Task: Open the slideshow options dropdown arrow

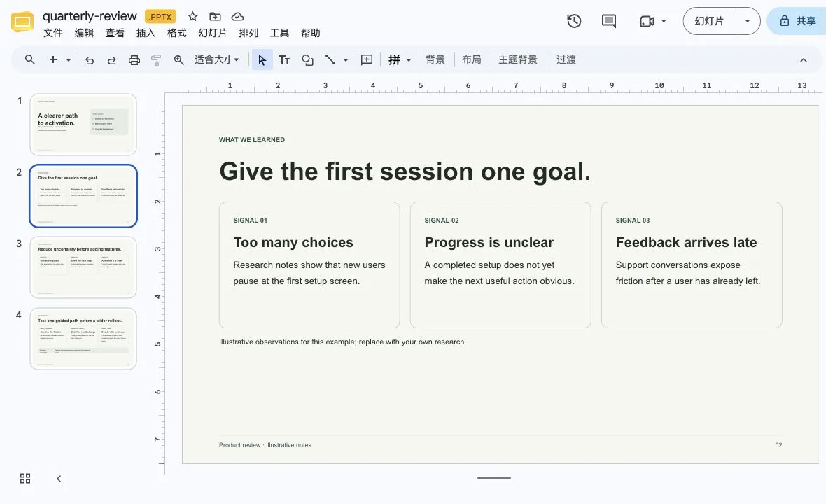Action: (748, 21)
